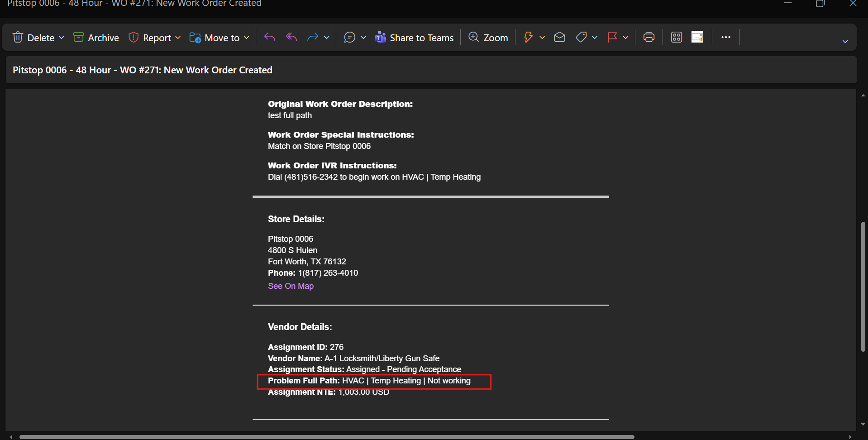
Task: Open the Apps grid icon
Action: coord(676,38)
